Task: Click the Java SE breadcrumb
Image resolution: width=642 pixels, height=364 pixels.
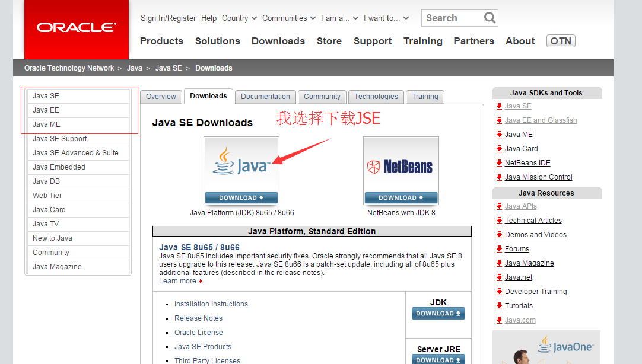Action: 169,68
